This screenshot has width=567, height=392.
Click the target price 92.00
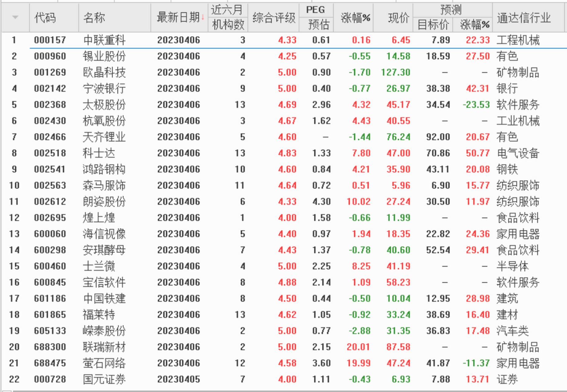[x=438, y=137]
